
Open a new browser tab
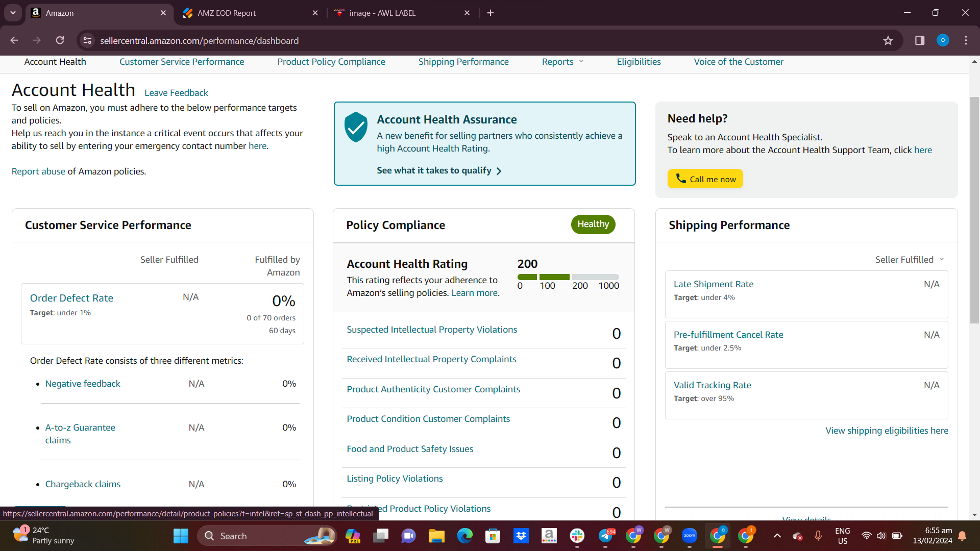coord(491,13)
